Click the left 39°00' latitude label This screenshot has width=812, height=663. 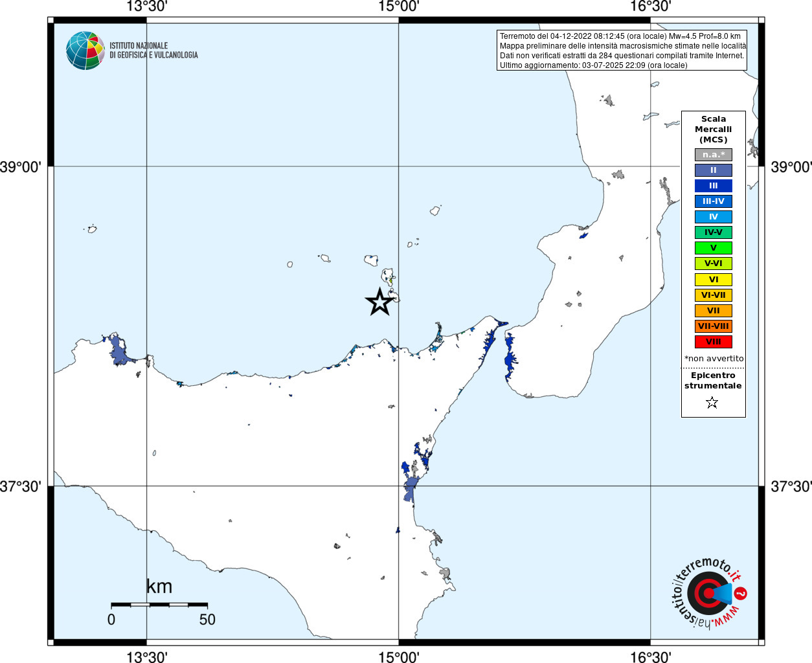tap(21, 167)
